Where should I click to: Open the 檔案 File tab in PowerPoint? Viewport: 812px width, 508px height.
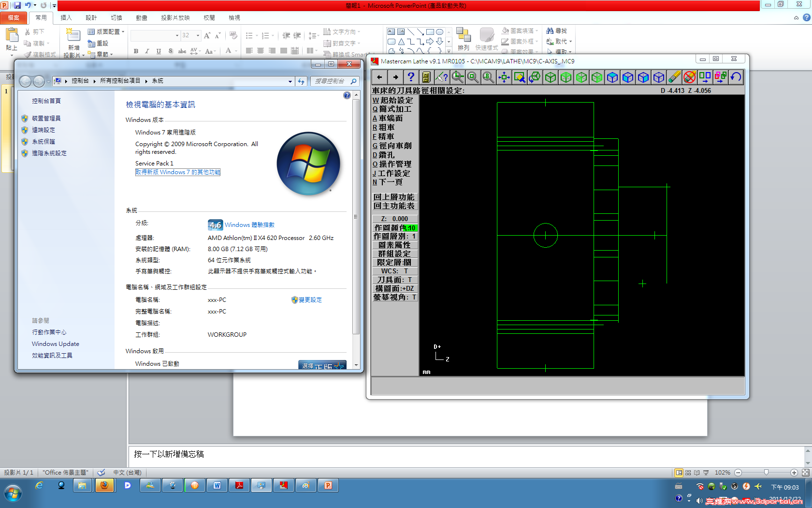pos(14,18)
